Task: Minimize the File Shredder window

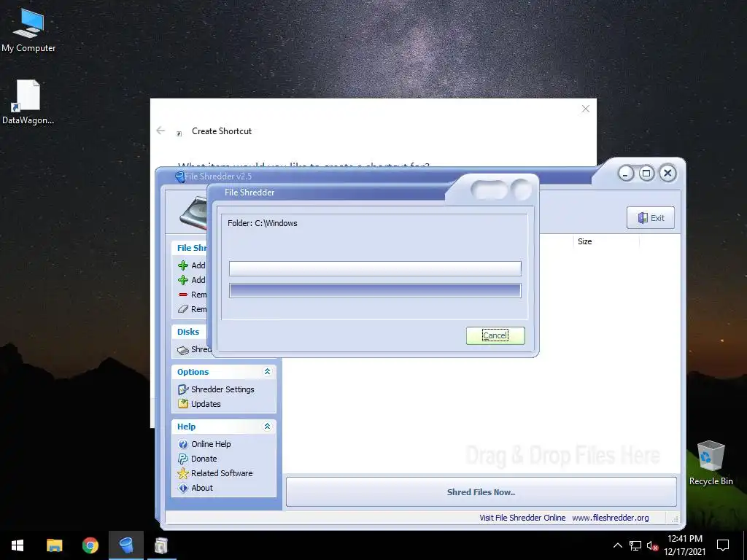Action: pyautogui.click(x=625, y=174)
